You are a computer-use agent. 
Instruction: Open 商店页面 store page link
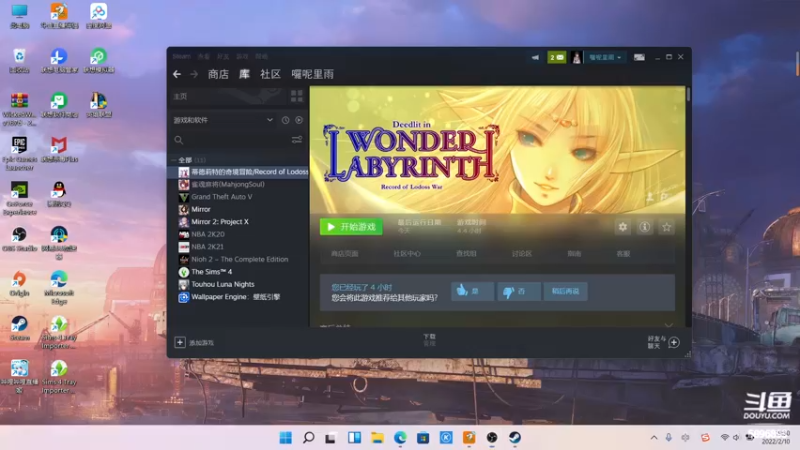[x=344, y=254]
